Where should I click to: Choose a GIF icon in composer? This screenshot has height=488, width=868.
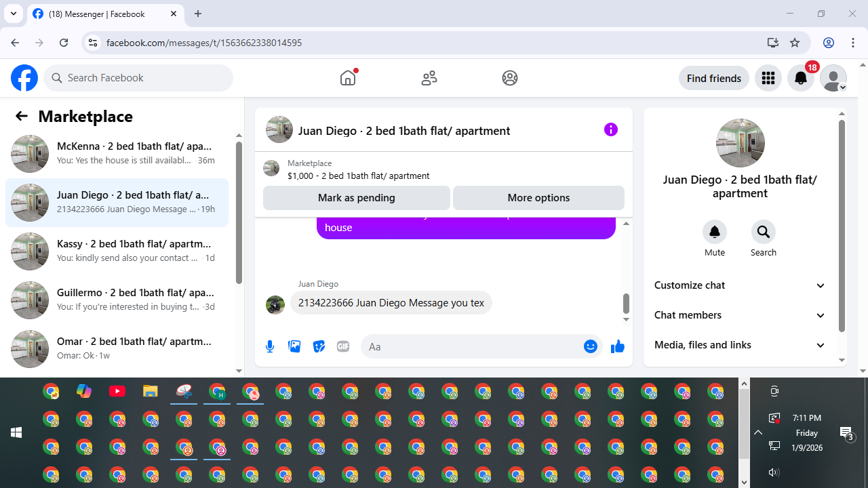343,346
